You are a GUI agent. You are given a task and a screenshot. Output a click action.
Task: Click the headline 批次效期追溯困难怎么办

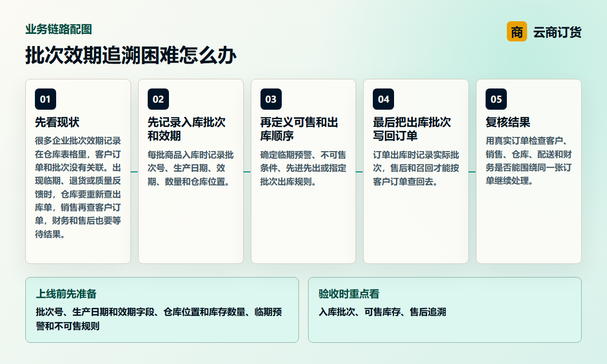tap(131, 55)
